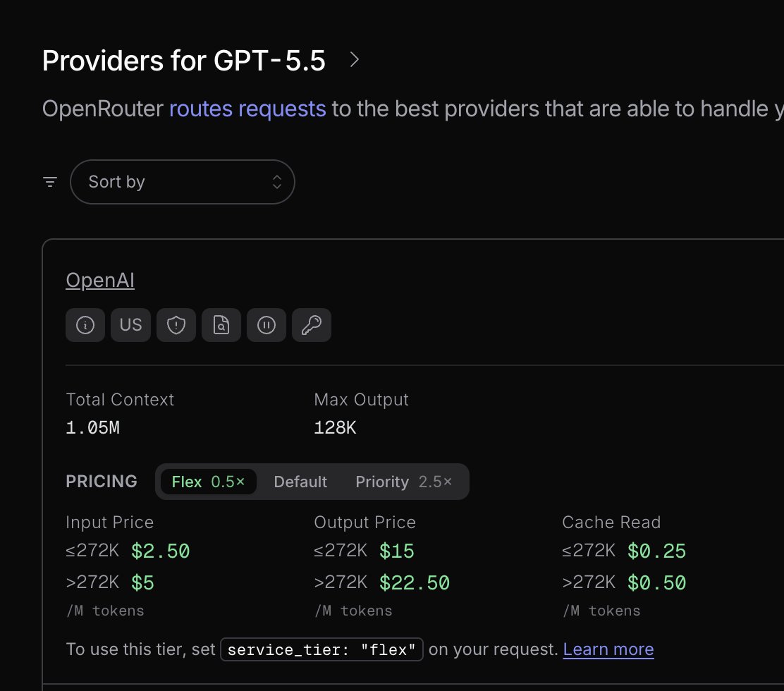The height and width of the screenshot is (691, 784).
Task: Open the chevron next to Providers heading
Action: point(354,59)
